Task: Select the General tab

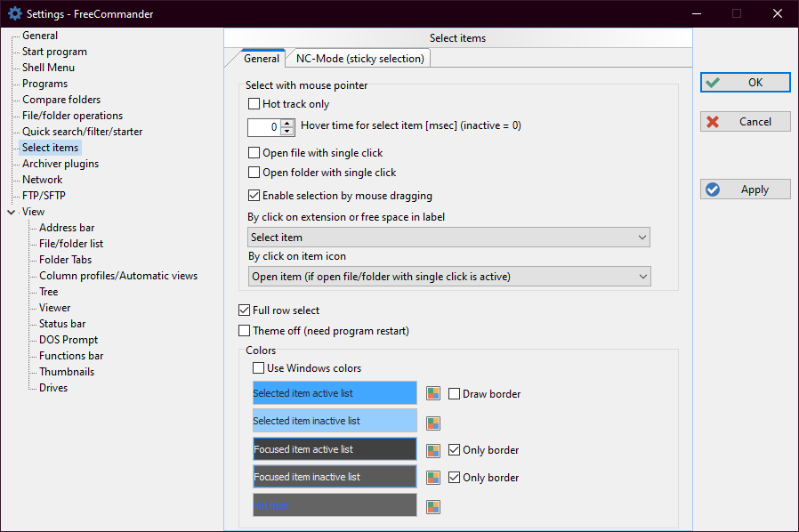Action: point(262,59)
